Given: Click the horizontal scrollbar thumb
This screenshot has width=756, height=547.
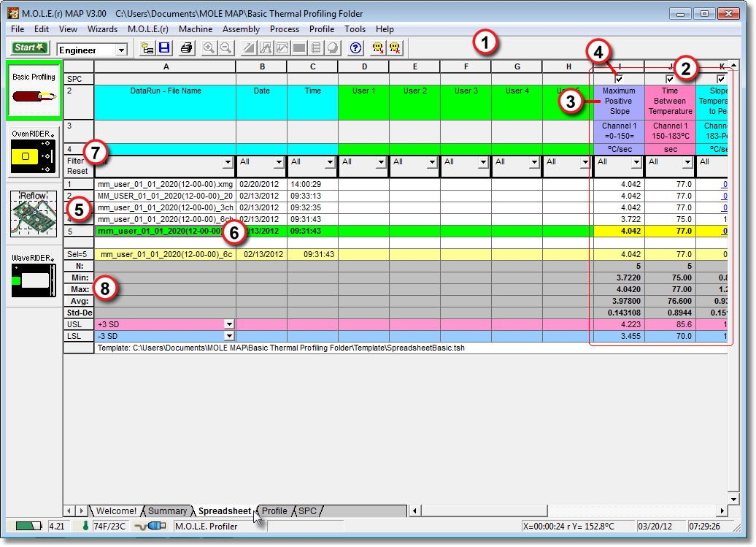Looking at the screenshot, I should [484, 510].
